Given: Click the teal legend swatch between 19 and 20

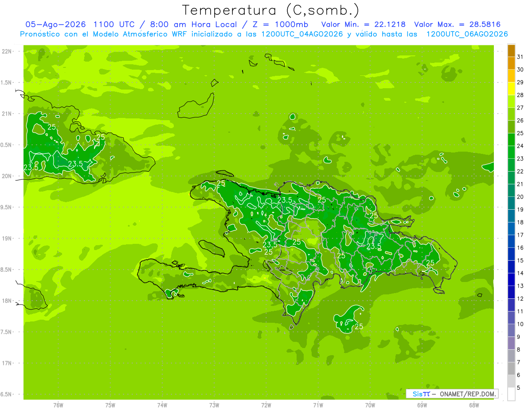Looking at the screenshot, I should (x=511, y=203).
